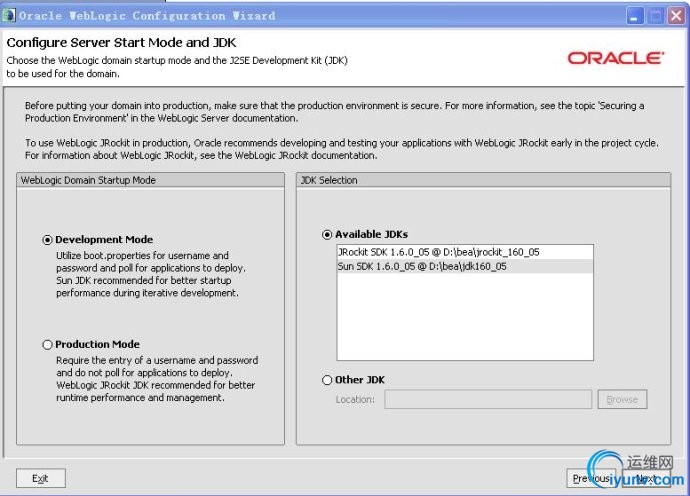Choose the Other JDK radio option
The width and height of the screenshot is (690, 496).
point(327,380)
